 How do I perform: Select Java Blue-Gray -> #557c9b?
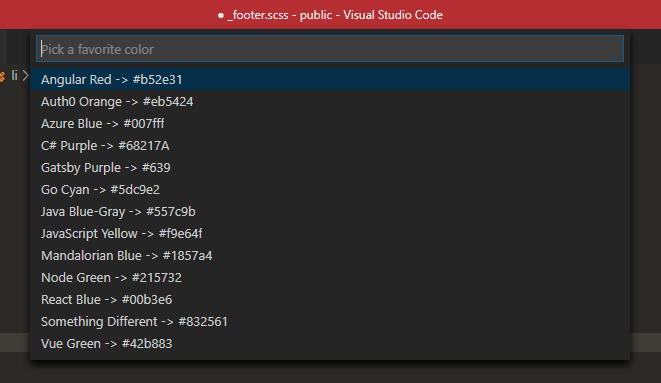click(330, 211)
